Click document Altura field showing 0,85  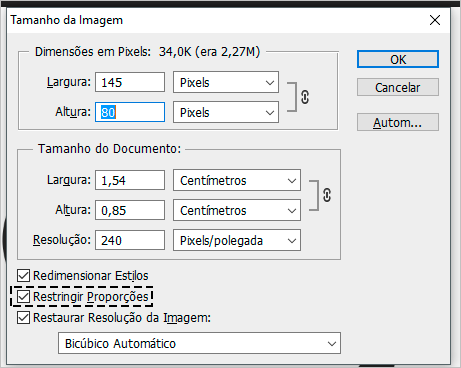[x=130, y=210]
